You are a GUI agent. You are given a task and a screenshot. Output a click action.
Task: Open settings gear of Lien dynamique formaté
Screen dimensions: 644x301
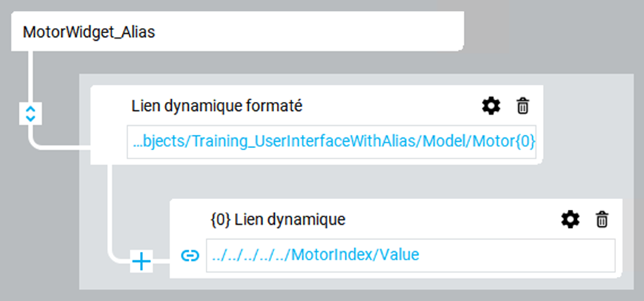(x=491, y=106)
